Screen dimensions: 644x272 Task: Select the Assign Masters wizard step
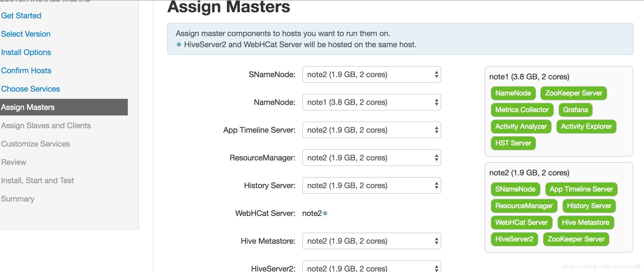pyautogui.click(x=64, y=107)
